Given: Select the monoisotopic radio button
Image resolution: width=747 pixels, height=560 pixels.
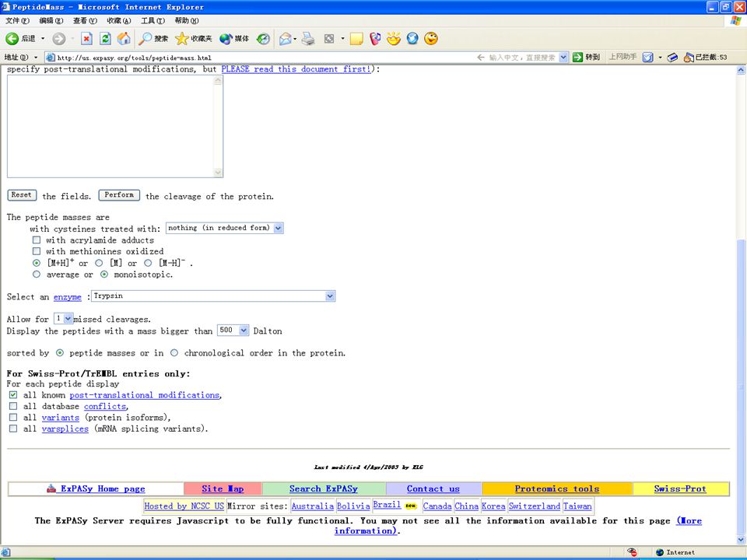Looking at the screenshot, I should tap(104, 275).
